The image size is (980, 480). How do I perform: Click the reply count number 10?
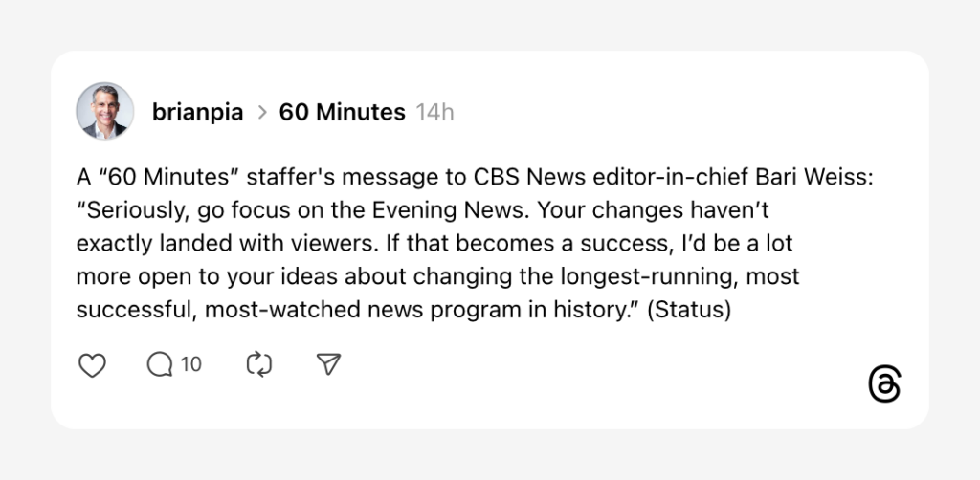pyautogui.click(x=191, y=364)
